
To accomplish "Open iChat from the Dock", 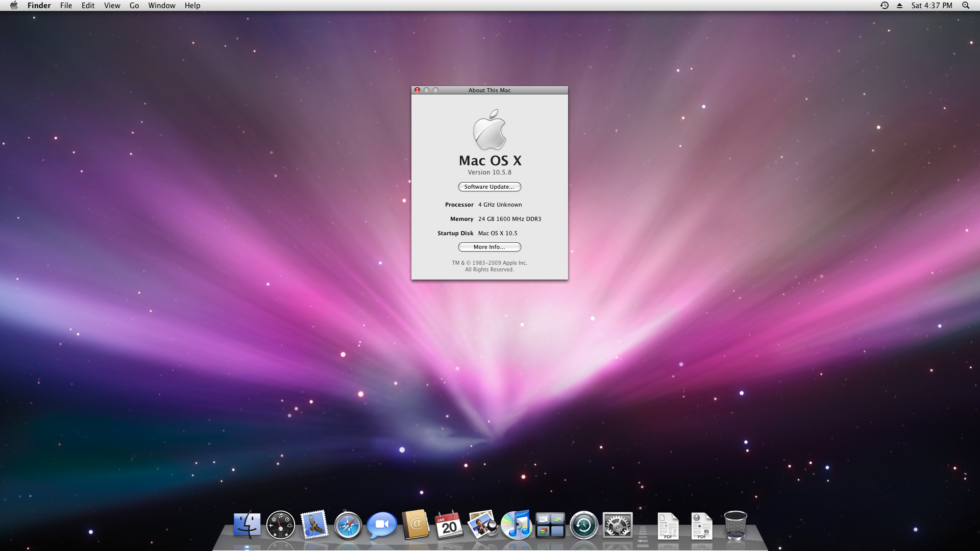I will [x=381, y=525].
